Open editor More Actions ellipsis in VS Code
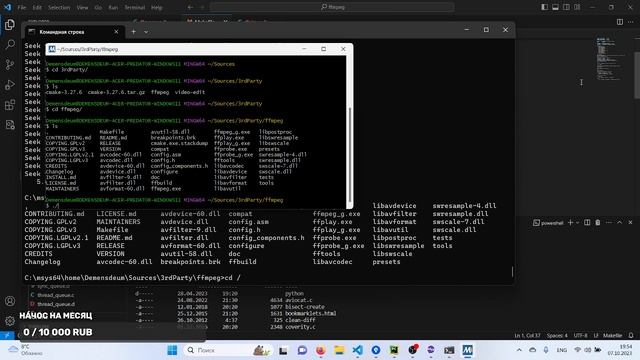640x360 pixels. 631,22
